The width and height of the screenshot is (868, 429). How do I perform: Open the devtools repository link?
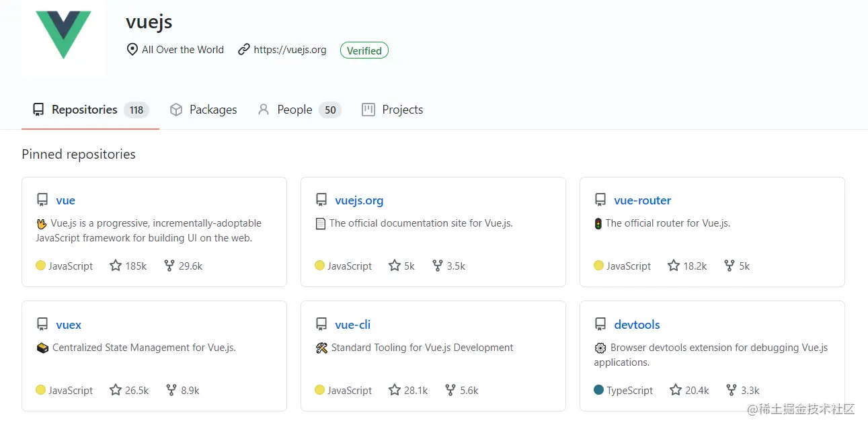click(x=637, y=325)
